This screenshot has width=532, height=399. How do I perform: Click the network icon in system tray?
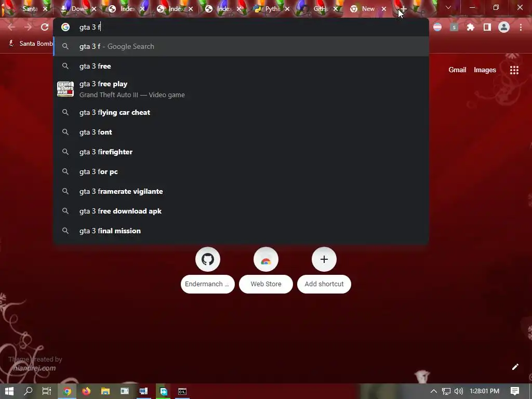[446, 391]
